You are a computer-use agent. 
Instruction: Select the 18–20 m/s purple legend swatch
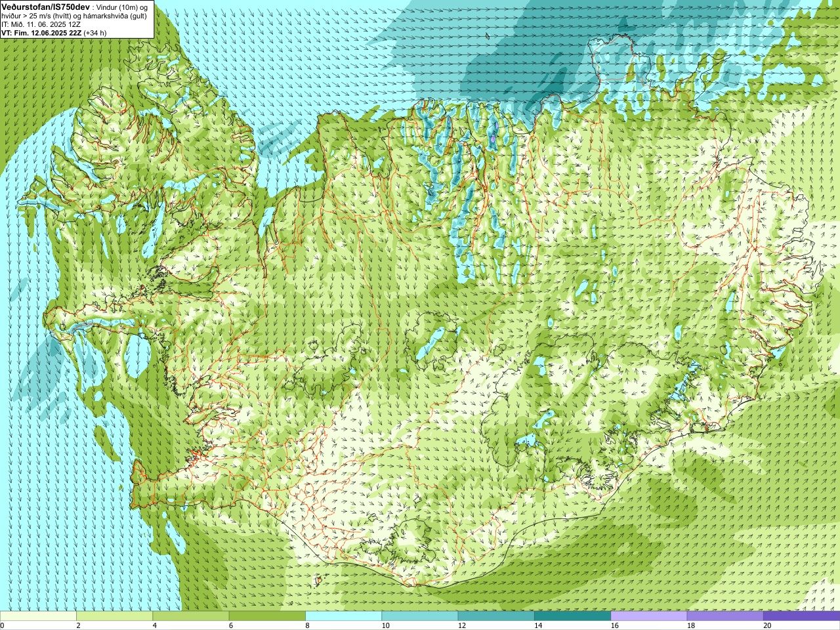click(x=725, y=616)
